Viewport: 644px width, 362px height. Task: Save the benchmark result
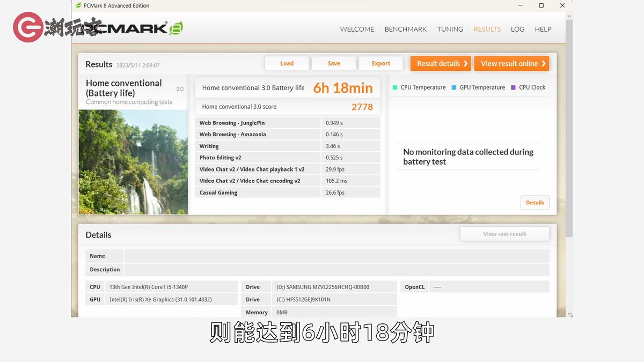pyautogui.click(x=334, y=63)
